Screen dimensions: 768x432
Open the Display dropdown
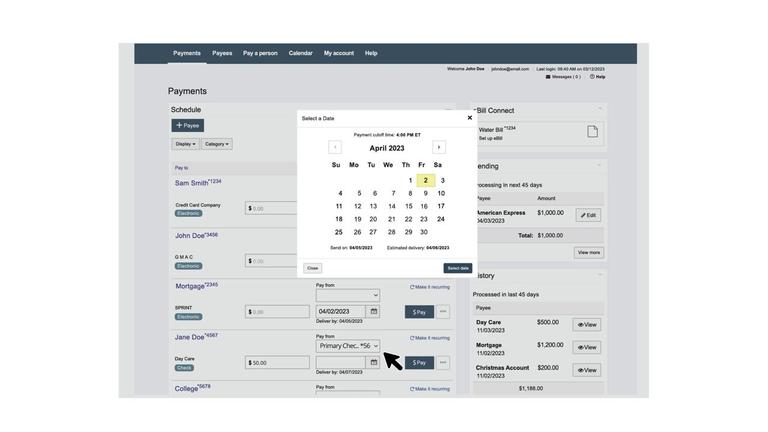point(185,144)
